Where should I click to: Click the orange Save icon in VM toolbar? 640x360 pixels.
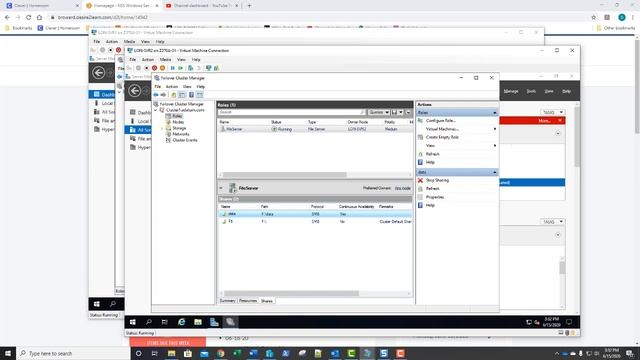162,68
